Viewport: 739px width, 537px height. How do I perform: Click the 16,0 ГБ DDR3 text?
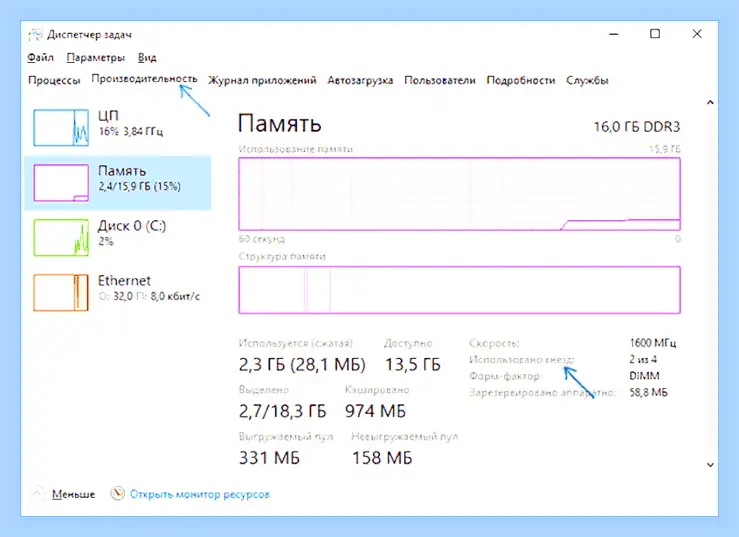(x=637, y=127)
